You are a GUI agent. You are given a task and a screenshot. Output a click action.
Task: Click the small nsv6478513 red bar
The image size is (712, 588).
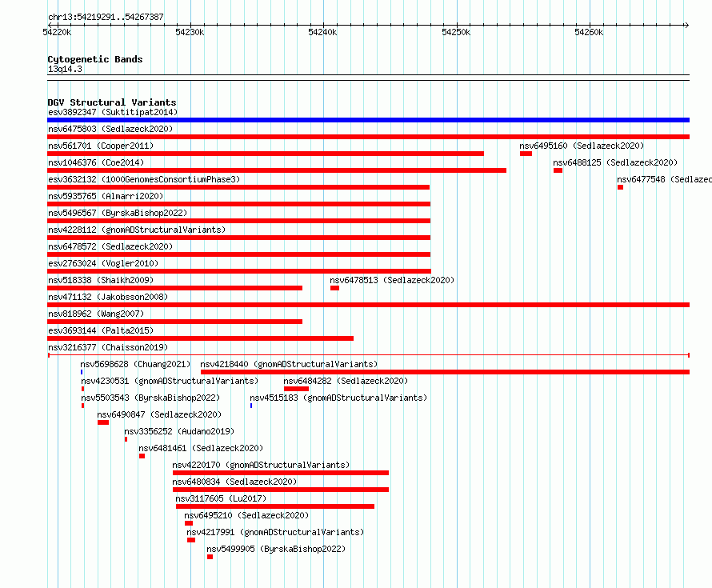334,288
